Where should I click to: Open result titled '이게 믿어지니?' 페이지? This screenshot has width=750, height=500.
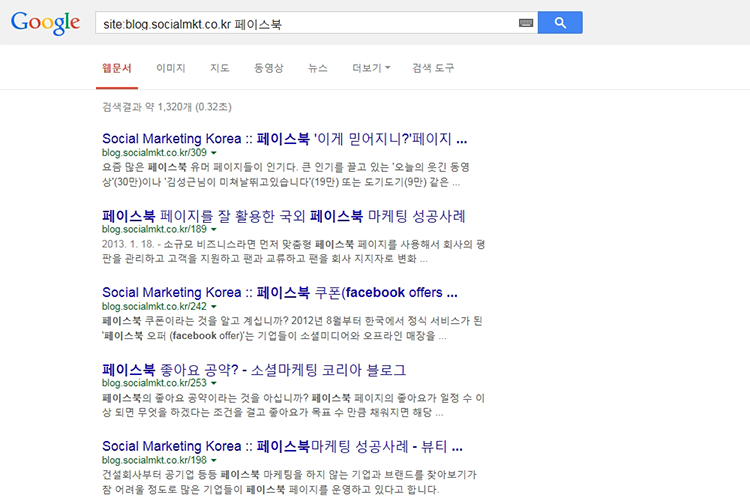click(285, 139)
